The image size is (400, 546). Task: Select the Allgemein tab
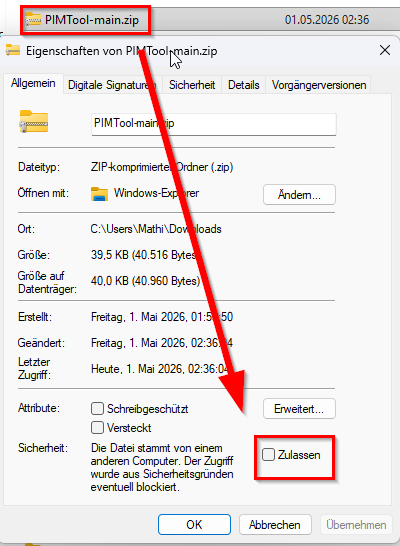coord(33,84)
